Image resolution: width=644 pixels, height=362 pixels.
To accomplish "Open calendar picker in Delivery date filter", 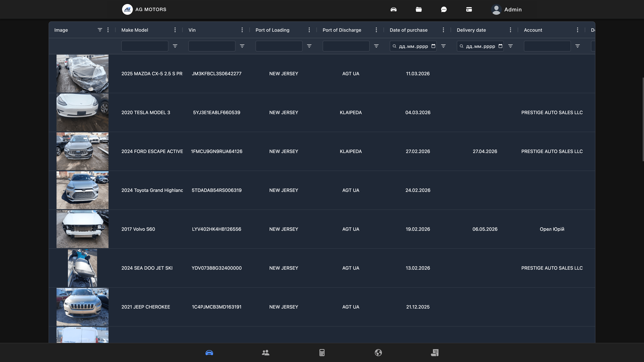I will point(500,46).
